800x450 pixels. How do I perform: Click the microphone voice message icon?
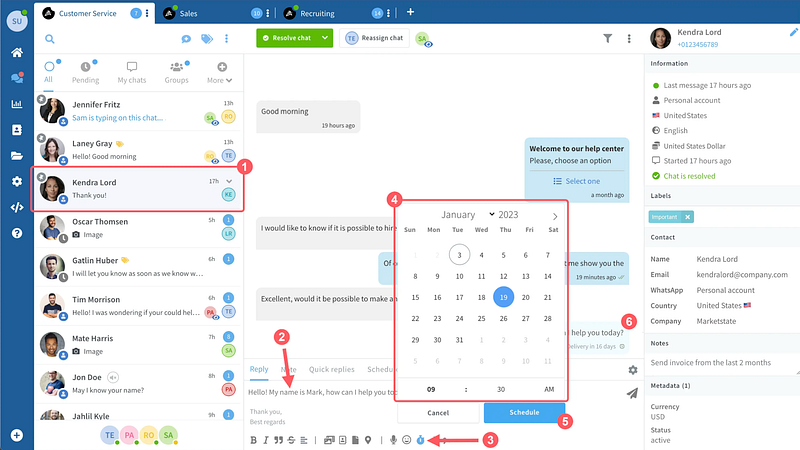(393, 440)
